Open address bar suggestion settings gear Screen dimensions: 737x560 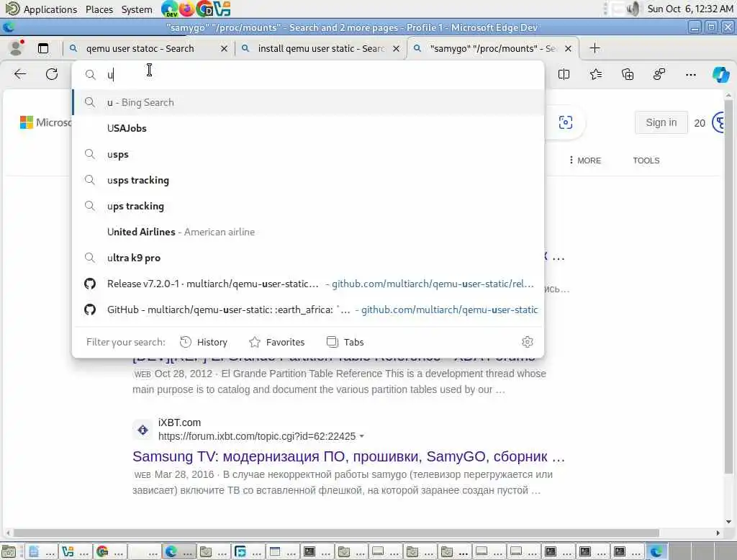(528, 342)
